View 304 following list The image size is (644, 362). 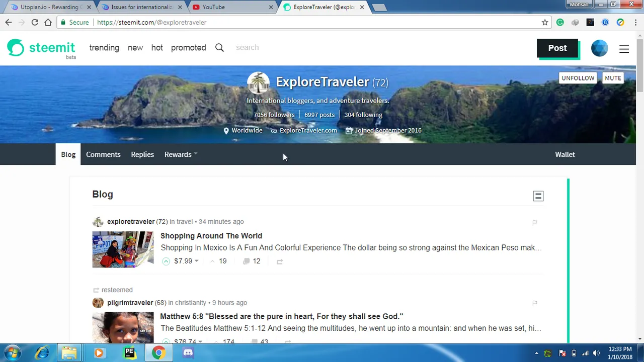pyautogui.click(x=363, y=115)
